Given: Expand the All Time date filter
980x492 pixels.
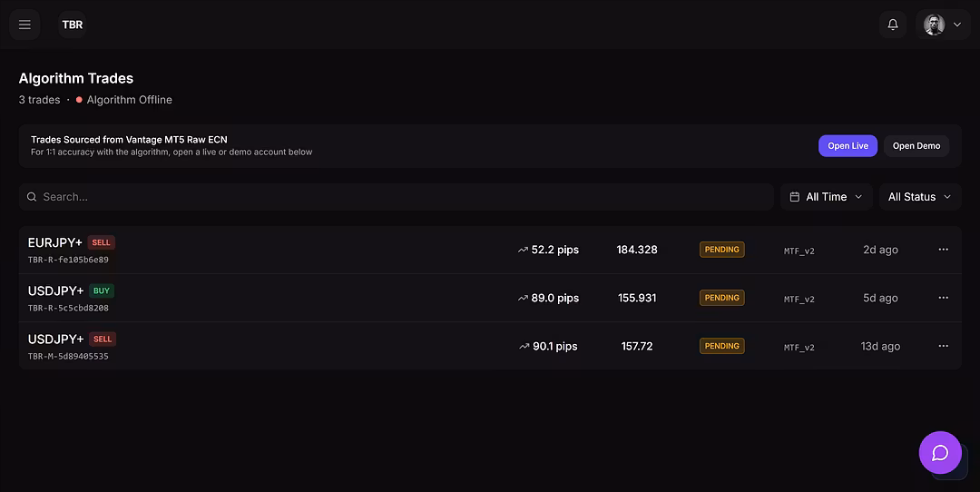Looking at the screenshot, I should (x=826, y=197).
